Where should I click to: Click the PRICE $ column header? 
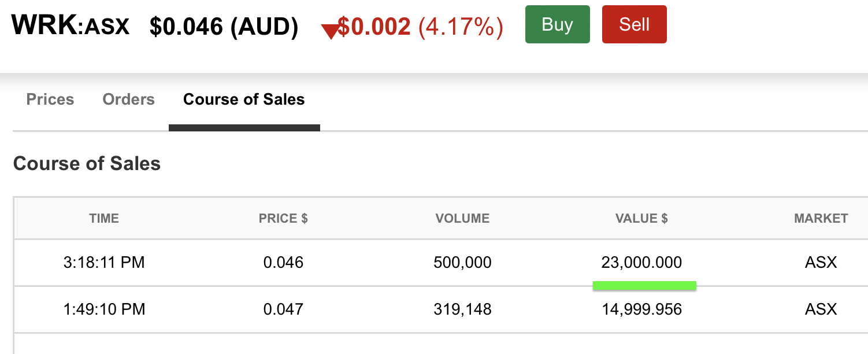[283, 219]
